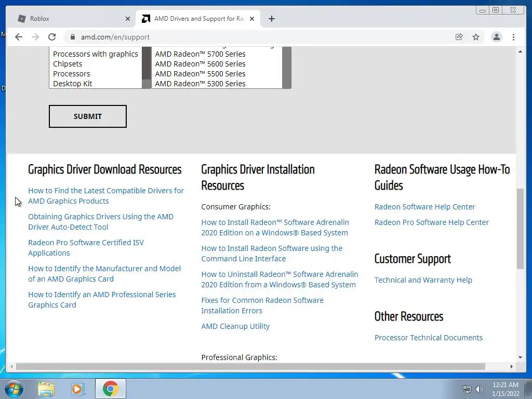Open the AMD Cleanup Utility link
Image resolution: width=532 pixels, height=399 pixels.
click(x=235, y=326)
